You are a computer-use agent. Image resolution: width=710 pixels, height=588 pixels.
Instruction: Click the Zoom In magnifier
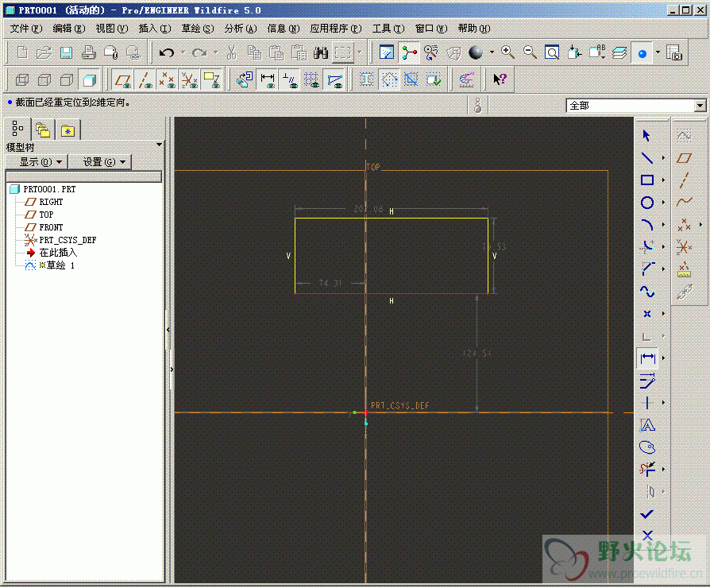pos(507,53)
